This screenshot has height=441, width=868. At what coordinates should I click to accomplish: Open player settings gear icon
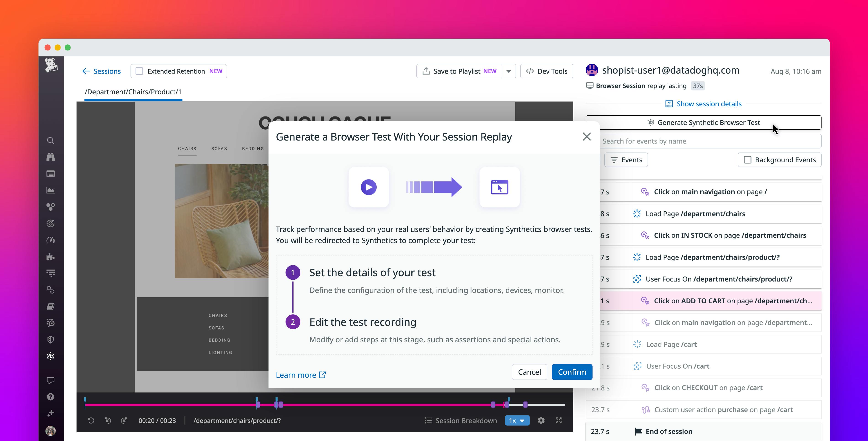[x=541, y=420]
